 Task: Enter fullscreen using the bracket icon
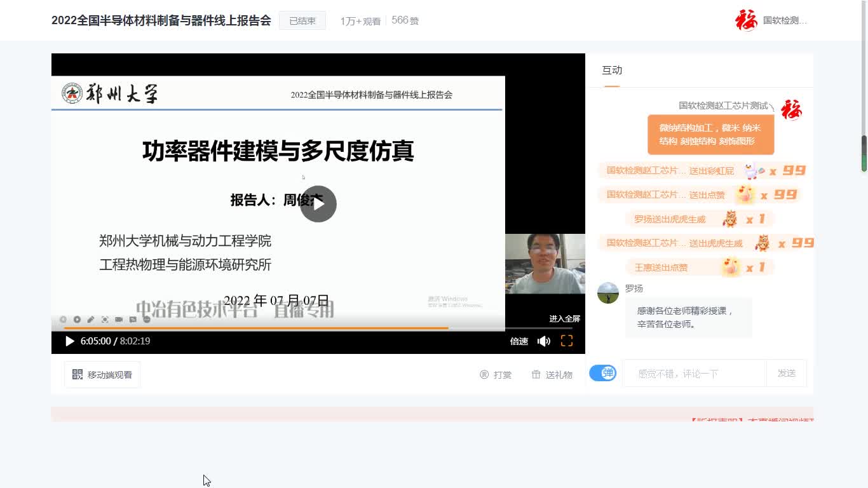566,341
